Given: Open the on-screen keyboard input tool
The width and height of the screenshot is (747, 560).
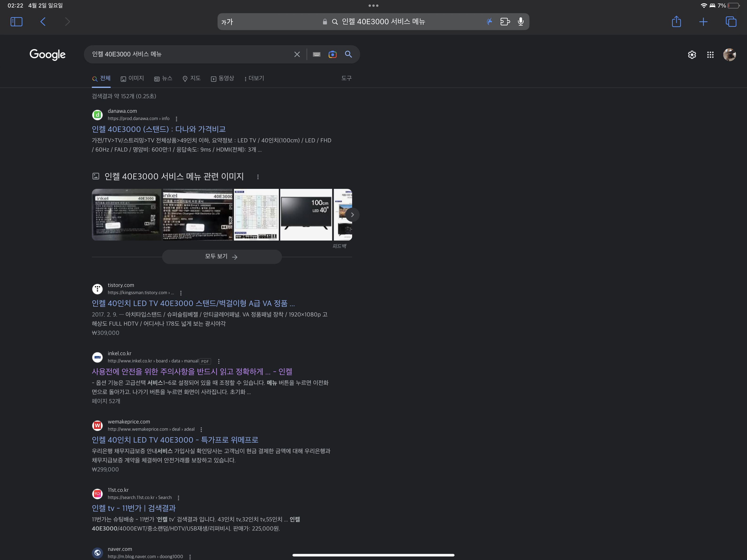Looking at the screenshot, I should click(316, 54).
